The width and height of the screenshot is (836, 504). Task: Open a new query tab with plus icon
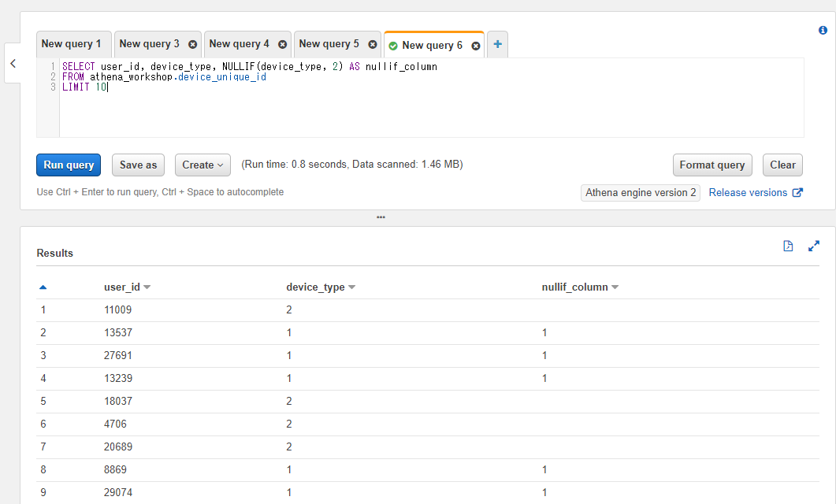click(x=497, y=44)
